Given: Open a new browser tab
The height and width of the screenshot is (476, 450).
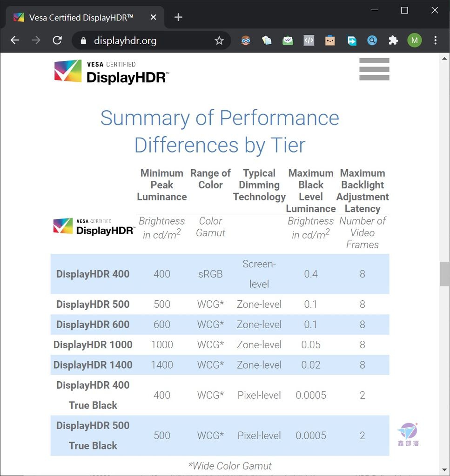Looking at the screenshot, I should click(178, 17).
